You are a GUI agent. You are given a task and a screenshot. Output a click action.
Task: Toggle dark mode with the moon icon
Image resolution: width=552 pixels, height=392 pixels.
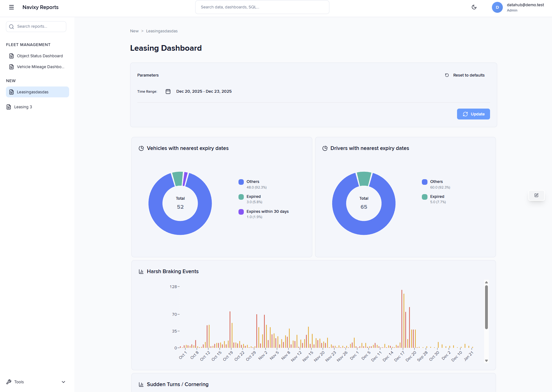[x=474, y=7]
